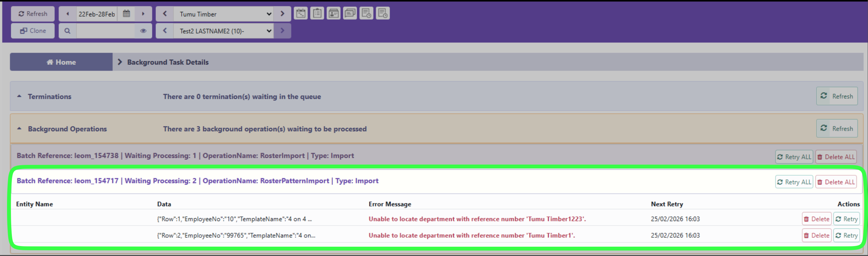This screenshot has height=256, width=868.
Task: Click the top toolbar Refresh button
Action: (33, 14)
